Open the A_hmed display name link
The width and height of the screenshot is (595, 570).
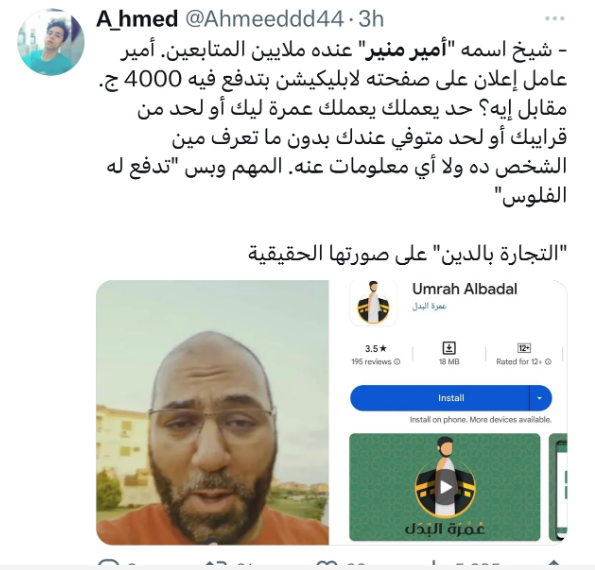tap(137, 19)
